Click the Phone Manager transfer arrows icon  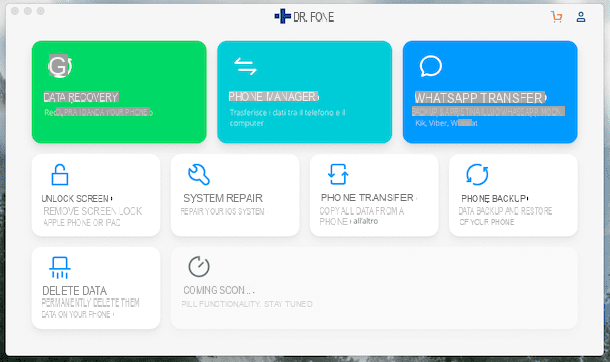click(245, 66)
